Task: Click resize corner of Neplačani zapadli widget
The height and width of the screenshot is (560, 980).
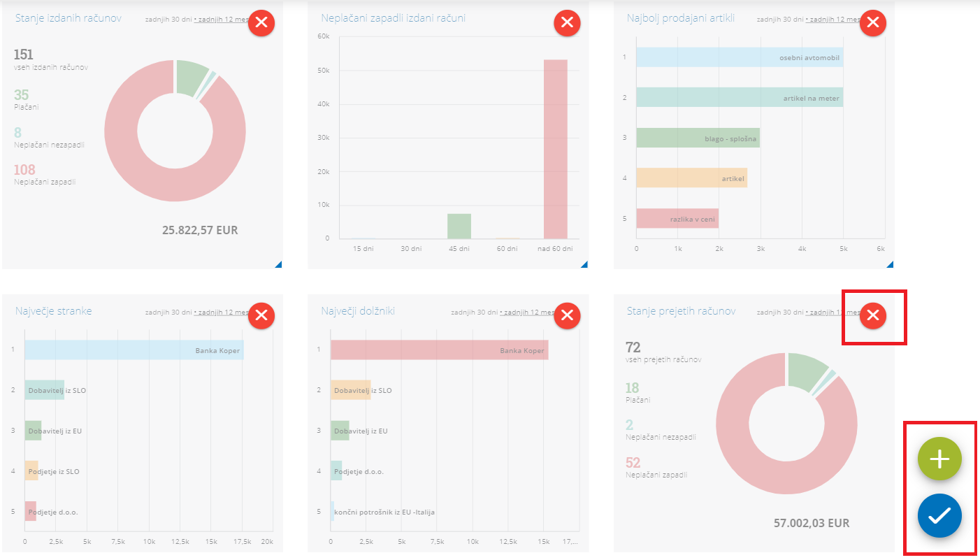Action: coord(584,264)
